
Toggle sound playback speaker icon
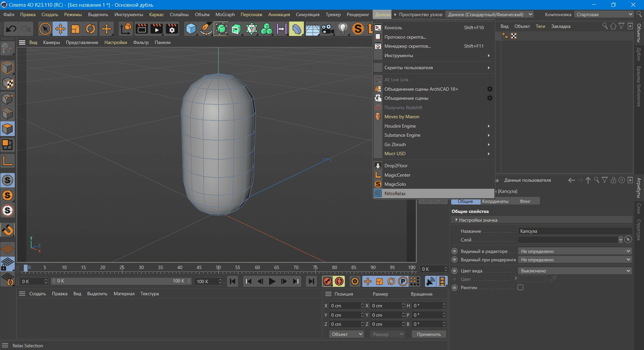tap(430, 281)
